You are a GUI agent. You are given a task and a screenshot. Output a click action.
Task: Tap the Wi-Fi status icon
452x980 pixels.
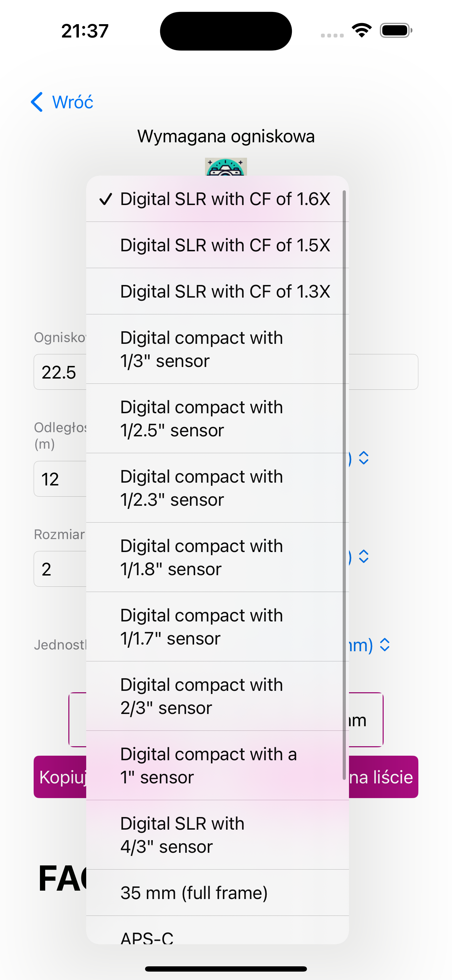point(362,30)
